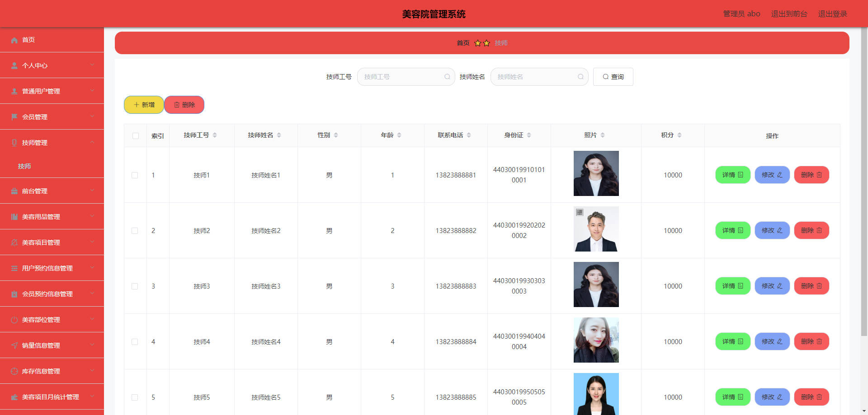
Task: Click 删除 for 技师3 row
Action: click(811, 286)
